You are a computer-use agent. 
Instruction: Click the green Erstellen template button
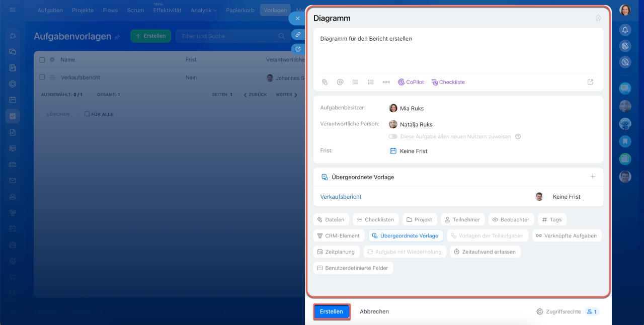point(151,36)
